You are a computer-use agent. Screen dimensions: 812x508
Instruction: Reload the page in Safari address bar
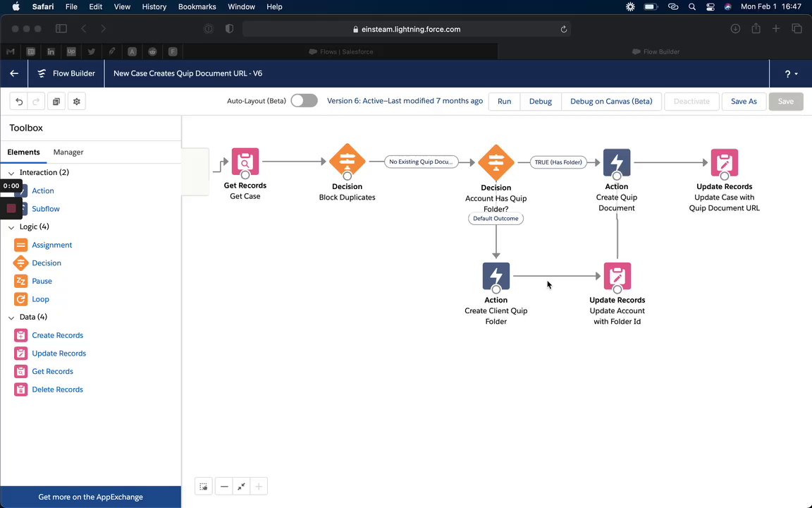[563, 30]
